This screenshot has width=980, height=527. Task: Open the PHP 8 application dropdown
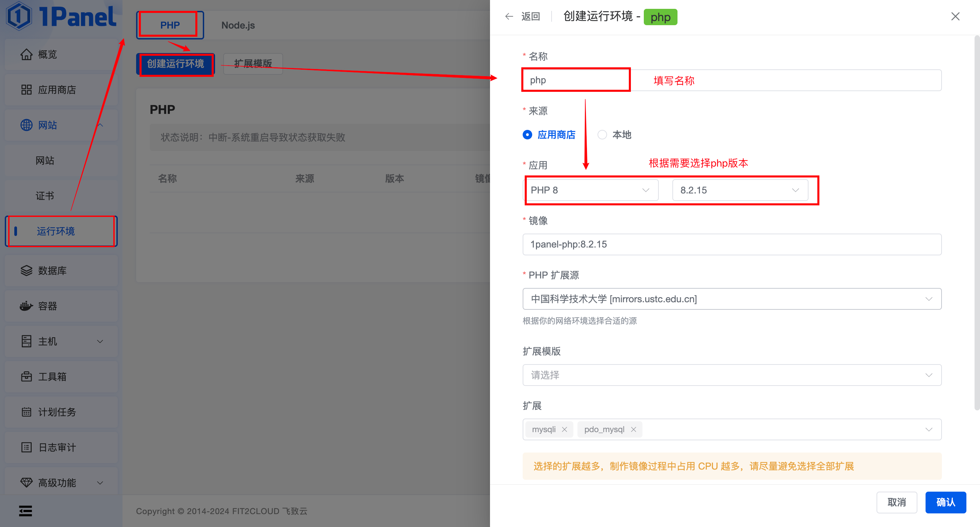(x=590, y=190)
